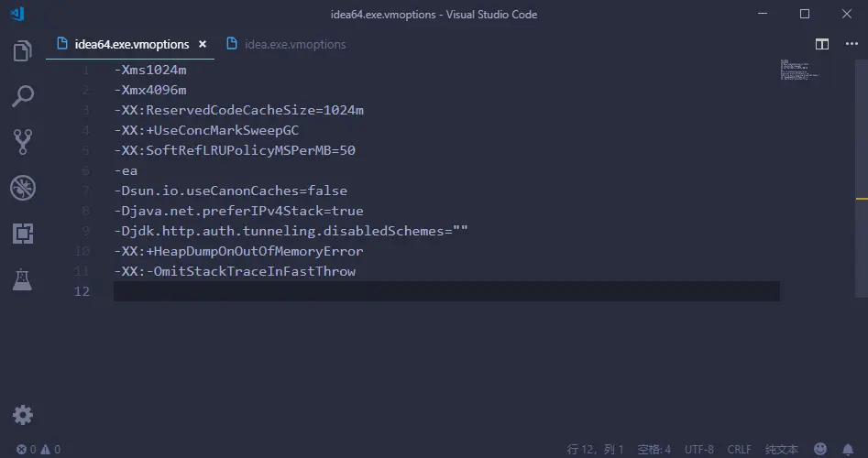This screenshot has width=868, height=458.
Task: Click the -Xmx4096m line
Action: 150,90
